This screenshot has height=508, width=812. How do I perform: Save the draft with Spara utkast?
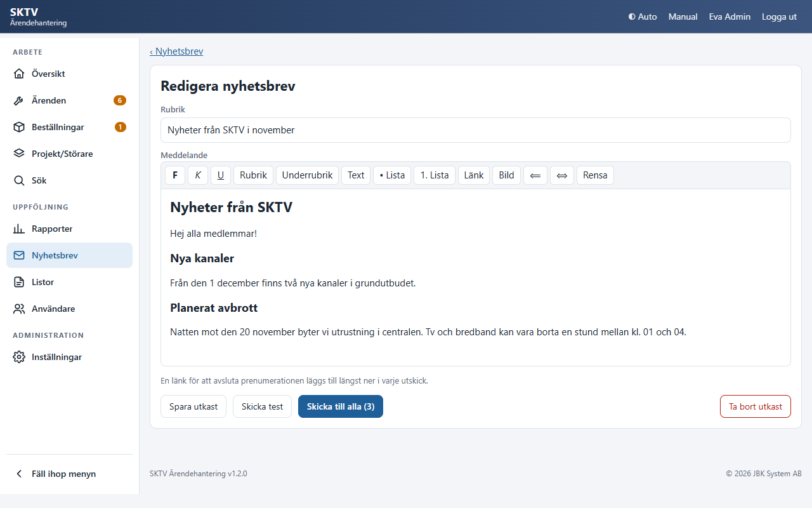193,406
